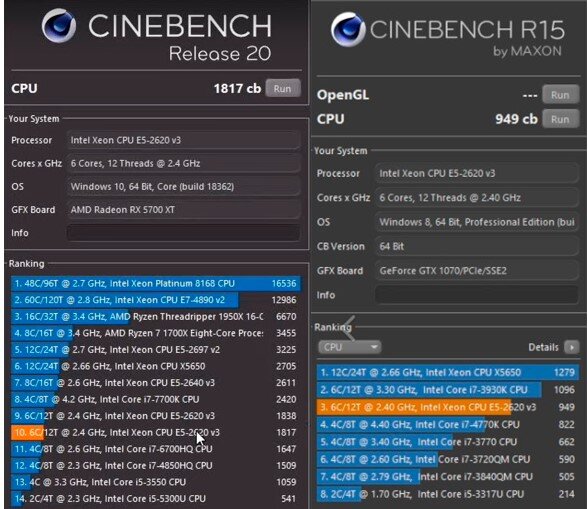This screenshot has height=509, width=588.
Task: Select R20 ranking row AMD Ryzen 7 1700X
Action: 156,333
